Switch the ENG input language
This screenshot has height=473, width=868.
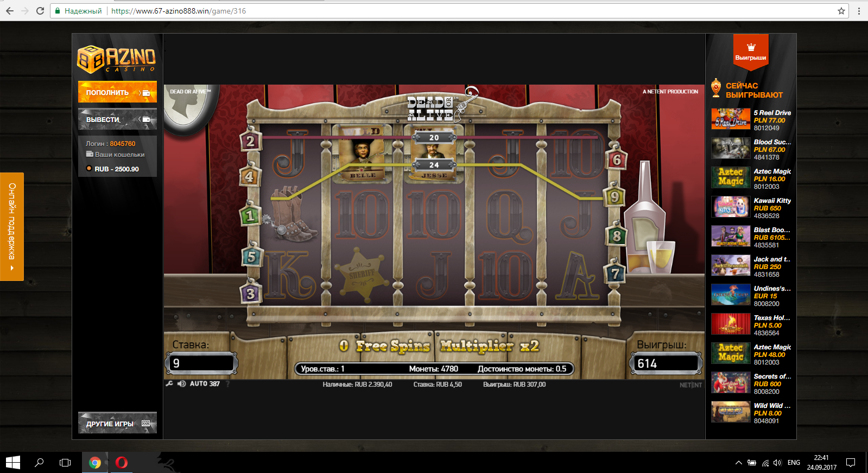point(794,463)
